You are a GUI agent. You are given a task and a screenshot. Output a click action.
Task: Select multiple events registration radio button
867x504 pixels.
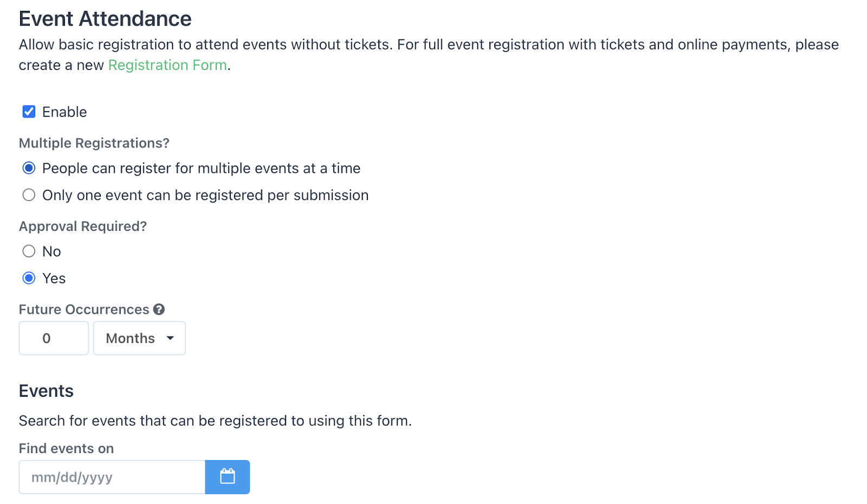(29, 168)
